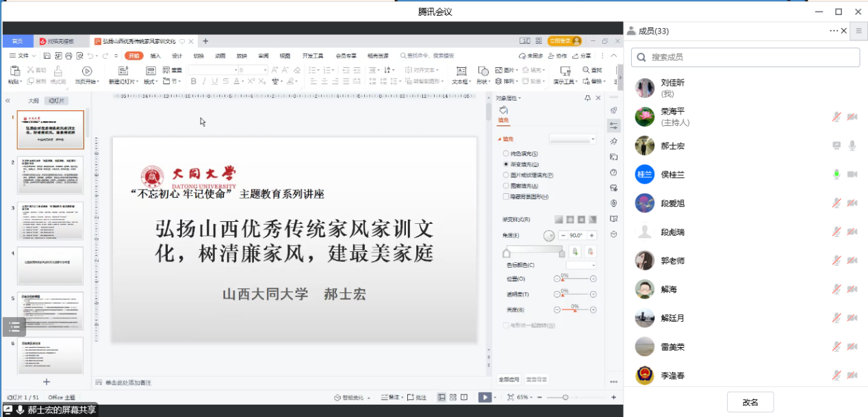Click the 透明度 slider track
The image size is (868, 417).
[x=575, y=294]
